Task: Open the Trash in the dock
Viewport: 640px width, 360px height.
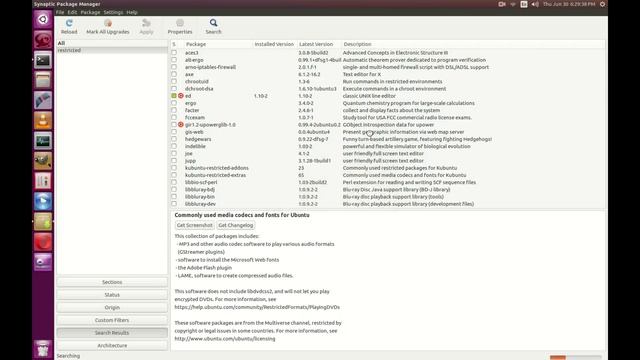Action: click(x=43, y=349)
